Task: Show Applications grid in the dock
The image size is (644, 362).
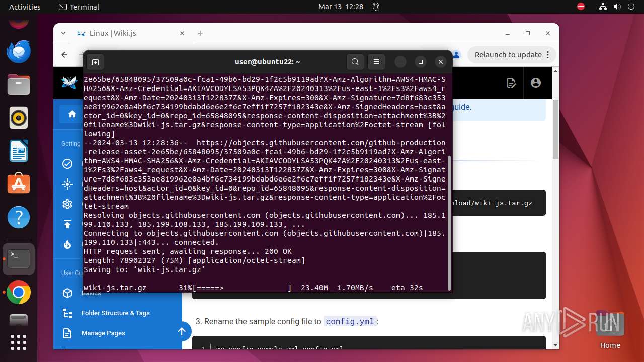Action: click(x=19, y=342)
